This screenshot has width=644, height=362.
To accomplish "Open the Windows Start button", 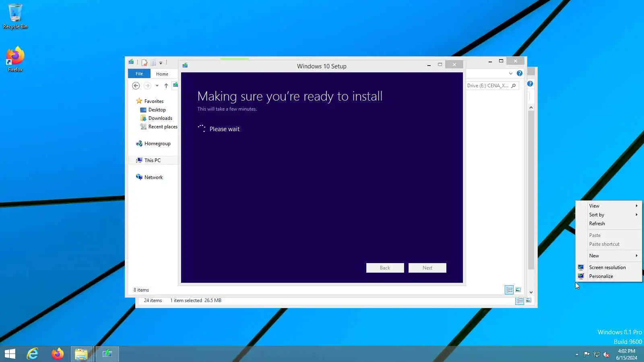I will [x=10, y=354].
